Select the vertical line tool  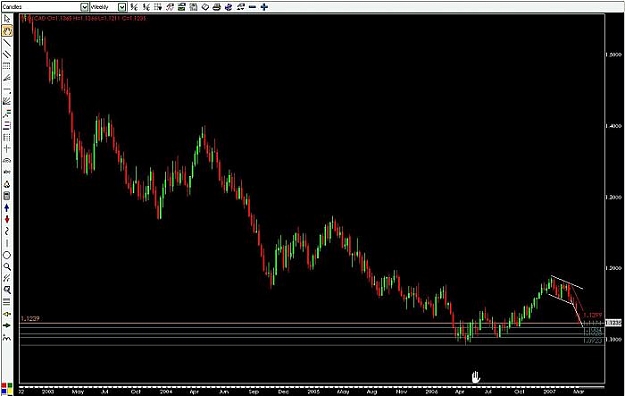click(x=7, y=243)
